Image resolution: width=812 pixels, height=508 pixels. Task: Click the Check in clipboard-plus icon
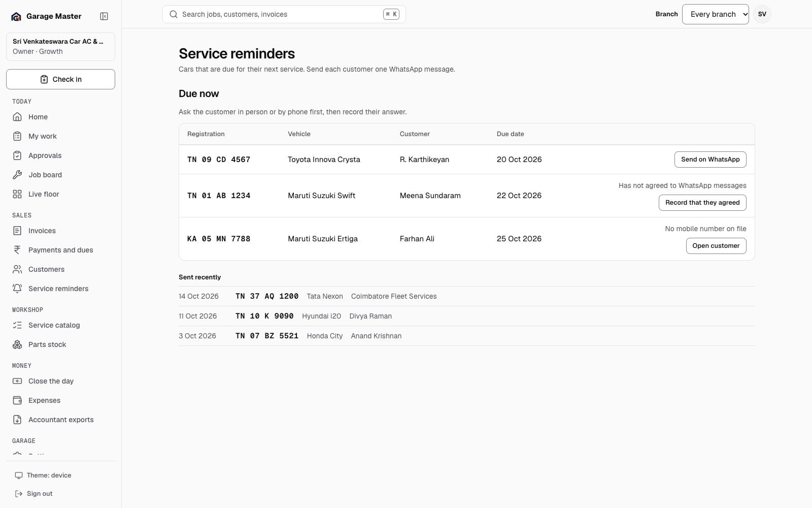[44, 79]
